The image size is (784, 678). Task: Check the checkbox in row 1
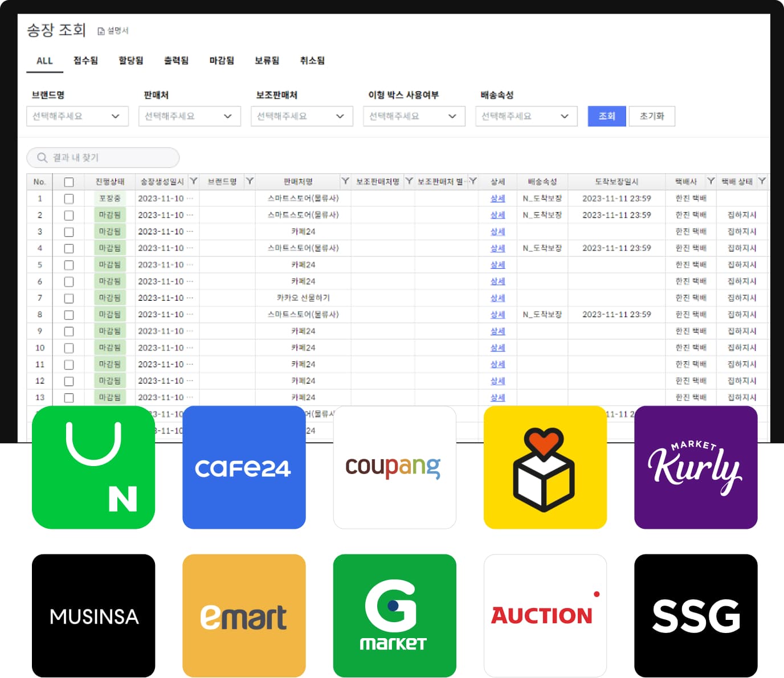click(x=69, y=199)
